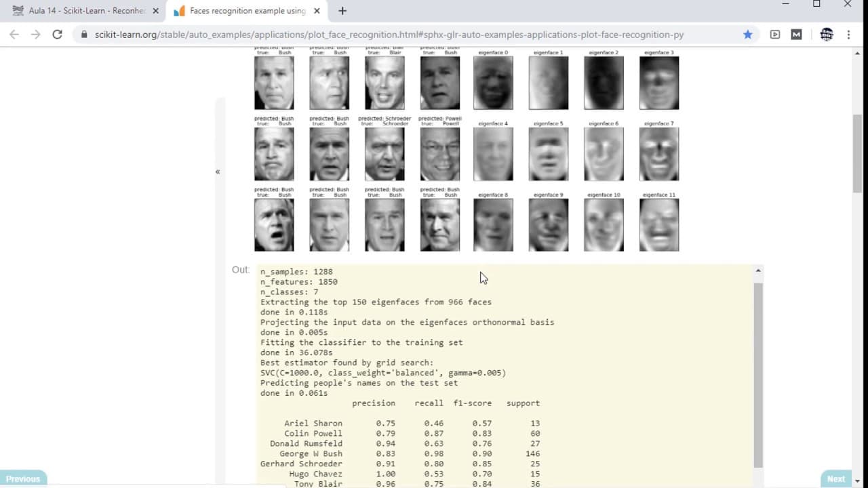
Task: Bookmark this page with the star icon
Action: (747, 35)
